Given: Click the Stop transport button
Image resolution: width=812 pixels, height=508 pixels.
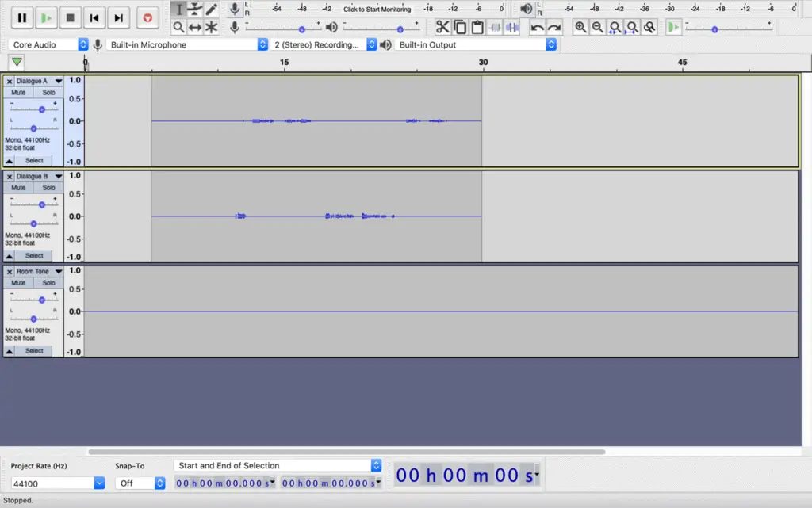Looking at the screenshot, I should pos(71,18).
